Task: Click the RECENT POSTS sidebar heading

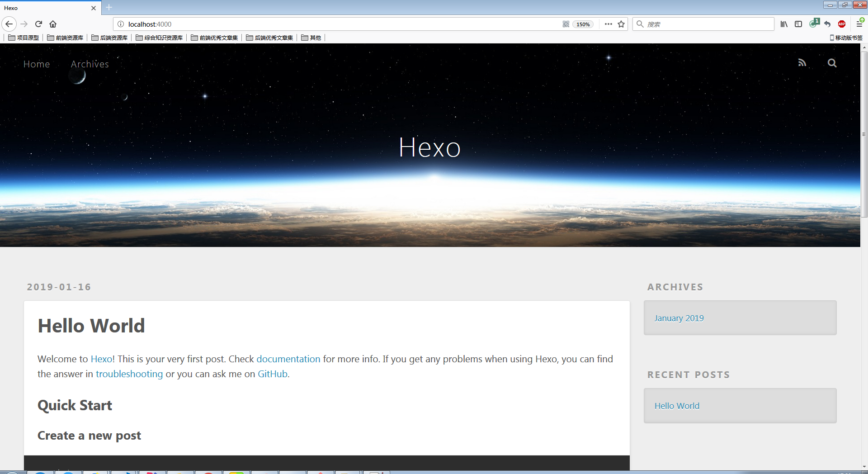Action: (689, 375)
